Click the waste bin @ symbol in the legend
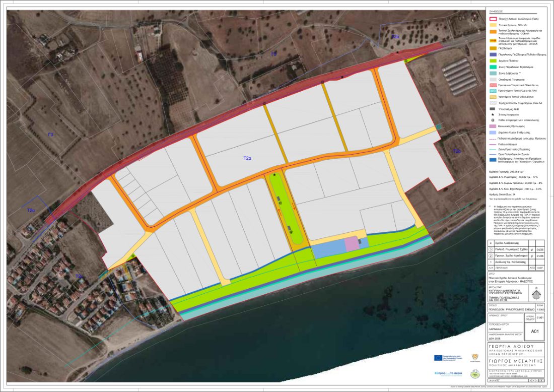The height and width of the screenshot is (392, 554). [492, 120]
